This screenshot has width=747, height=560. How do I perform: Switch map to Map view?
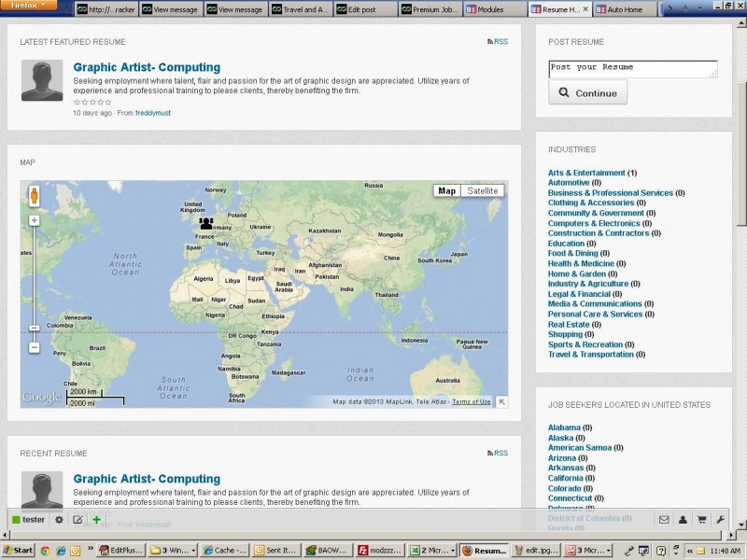click(x=447, y=190)
